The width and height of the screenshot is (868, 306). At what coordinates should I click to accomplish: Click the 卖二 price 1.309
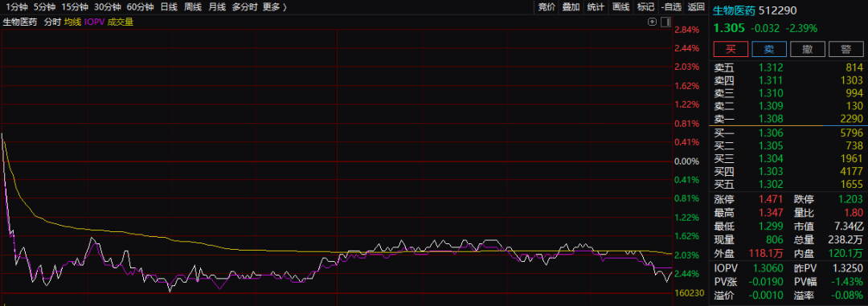point(771,106)
